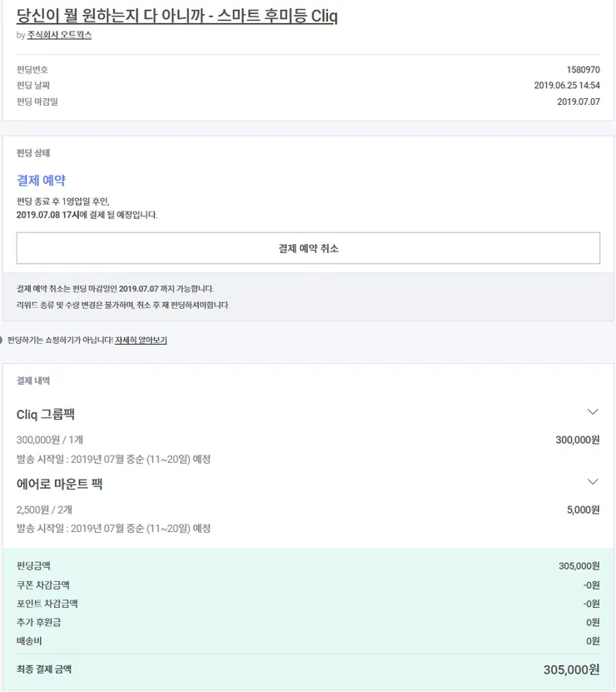Click the 최종 결제 금액 label
The height and width of the screenshot is (692, 616).
43,669
